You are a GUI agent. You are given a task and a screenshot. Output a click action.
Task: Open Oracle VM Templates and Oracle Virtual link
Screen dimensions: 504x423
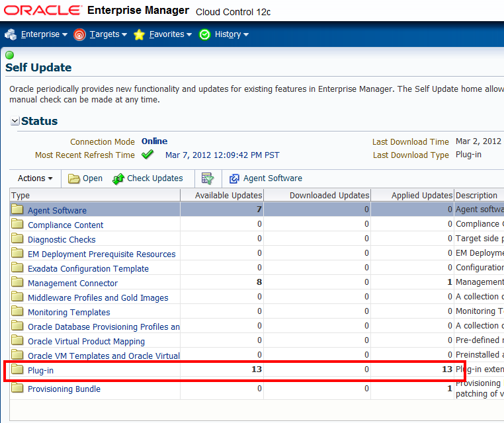104,356
